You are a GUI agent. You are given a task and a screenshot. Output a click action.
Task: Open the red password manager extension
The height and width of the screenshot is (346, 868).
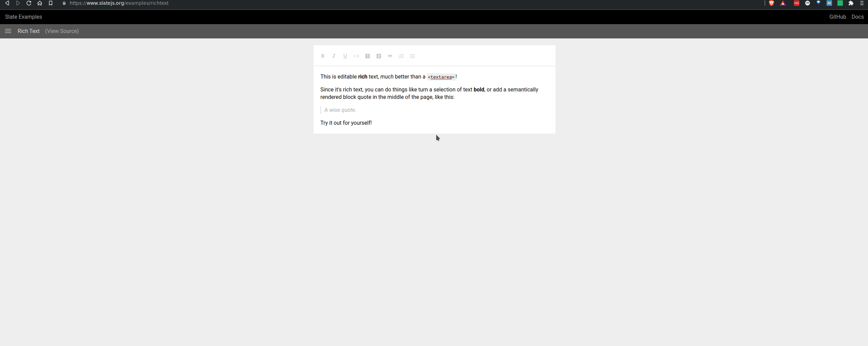(x=797, y=3)
